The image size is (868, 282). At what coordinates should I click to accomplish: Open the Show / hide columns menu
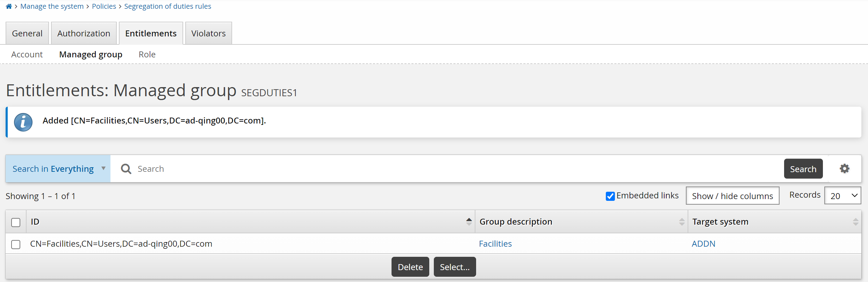(x=732, y=196)
